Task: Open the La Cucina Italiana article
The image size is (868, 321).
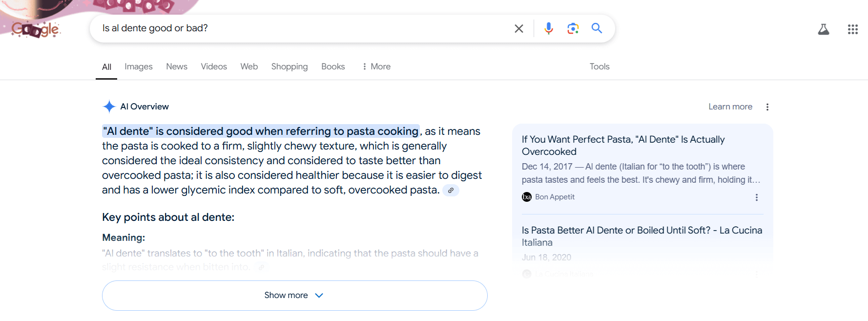Action: [x=641, y=236]
